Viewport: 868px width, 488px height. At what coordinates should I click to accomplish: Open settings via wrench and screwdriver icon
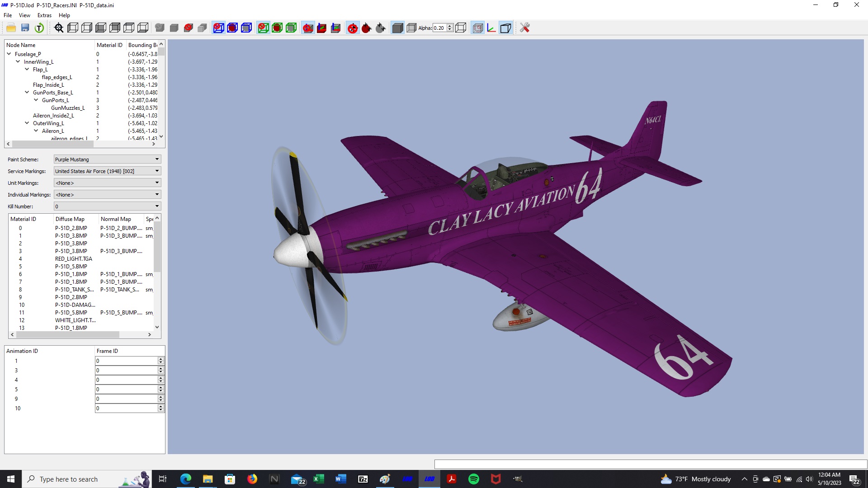(x=524, y=28)
